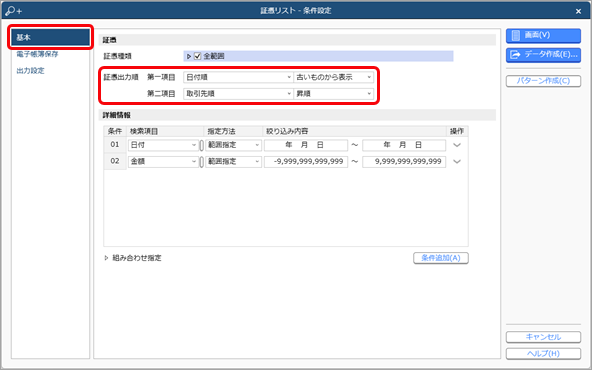The width and height of the screenshot is (592, 370).
Task: Open the 第二項目 取引先順 dropdown
Action: (238, 94)
